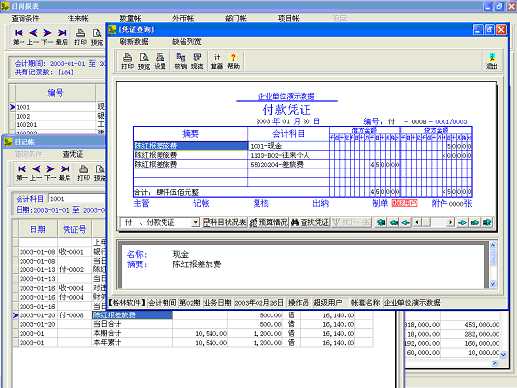Open the 算器 calculator icon
517x388 pixels.
(217, 61)
